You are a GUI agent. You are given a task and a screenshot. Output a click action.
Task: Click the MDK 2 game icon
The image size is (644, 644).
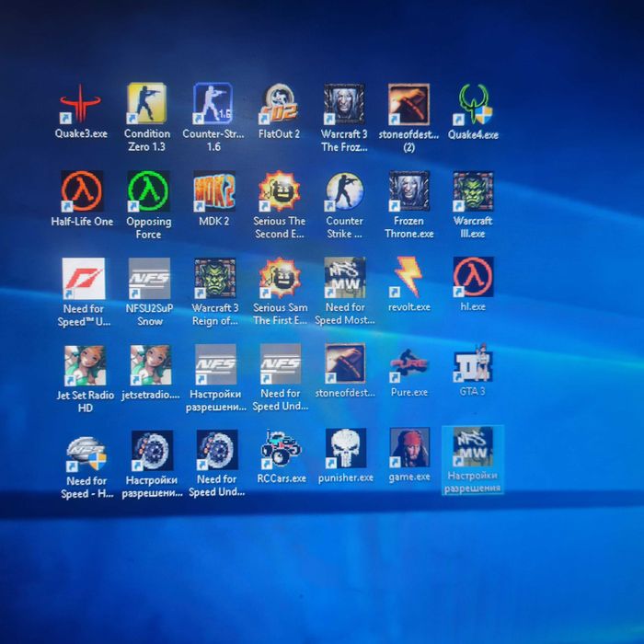(213, 190)
